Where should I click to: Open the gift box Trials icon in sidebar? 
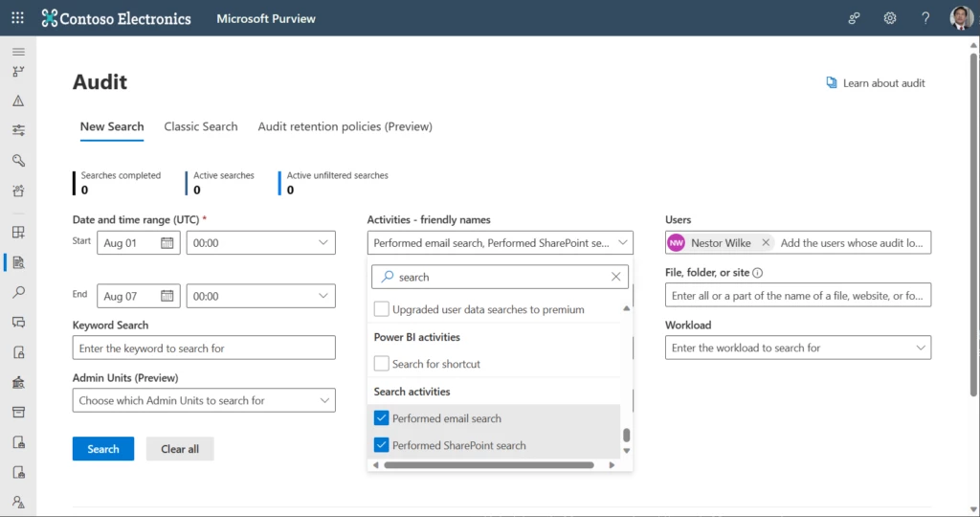(x=18, y=191)
